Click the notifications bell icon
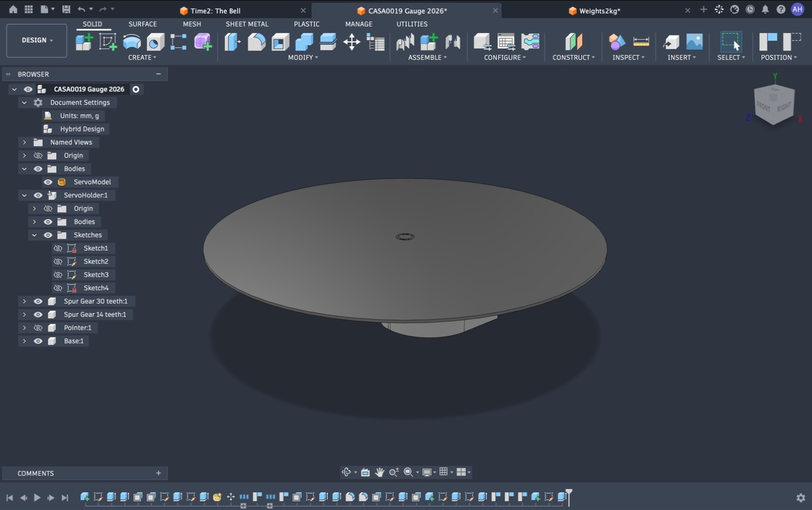The image size is (812, 510). [x=765, y=9]
